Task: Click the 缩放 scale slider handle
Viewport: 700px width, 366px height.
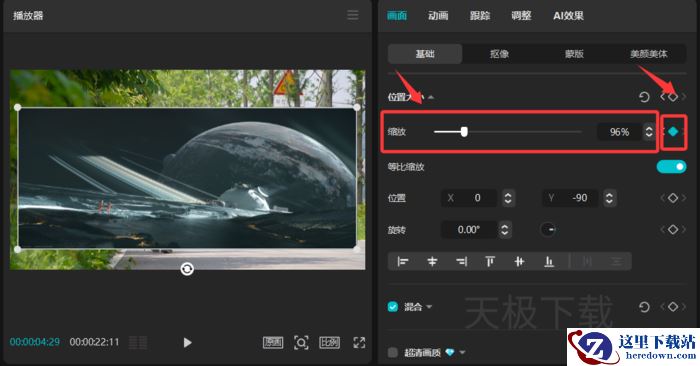Action: pos(464,132)
